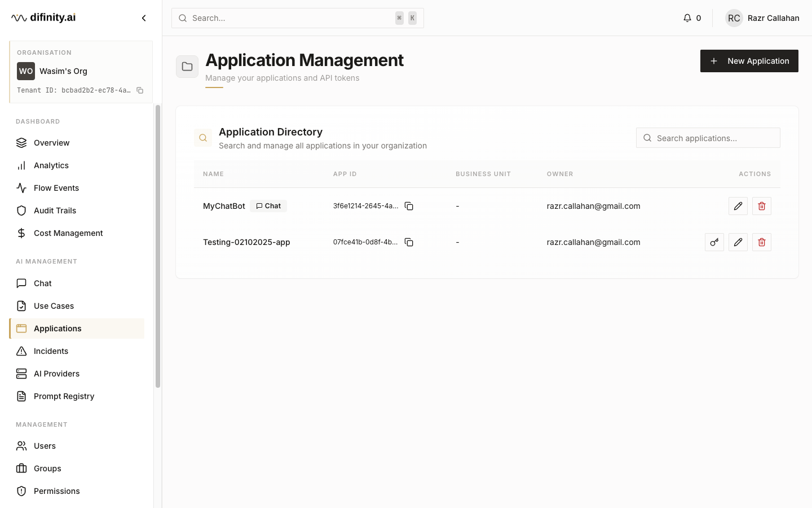Copy MyChatBot app ID
This screenshot has height=508, width=812.
coord(409,206)
